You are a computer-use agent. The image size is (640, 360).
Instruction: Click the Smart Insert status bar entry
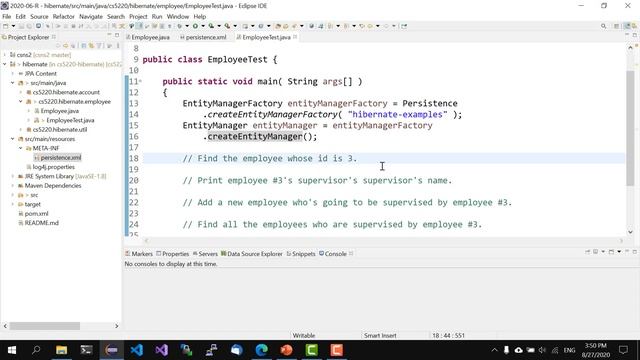[380, 336]
